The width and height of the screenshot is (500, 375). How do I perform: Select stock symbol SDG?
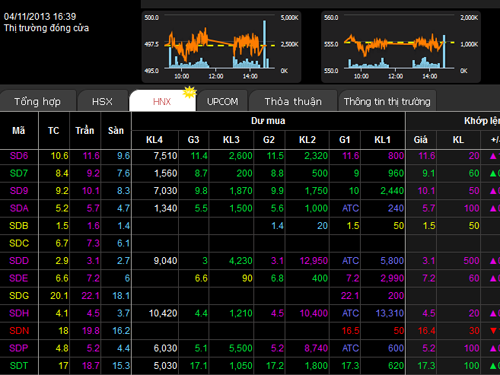pyautogui.click(x=19, y=296)
